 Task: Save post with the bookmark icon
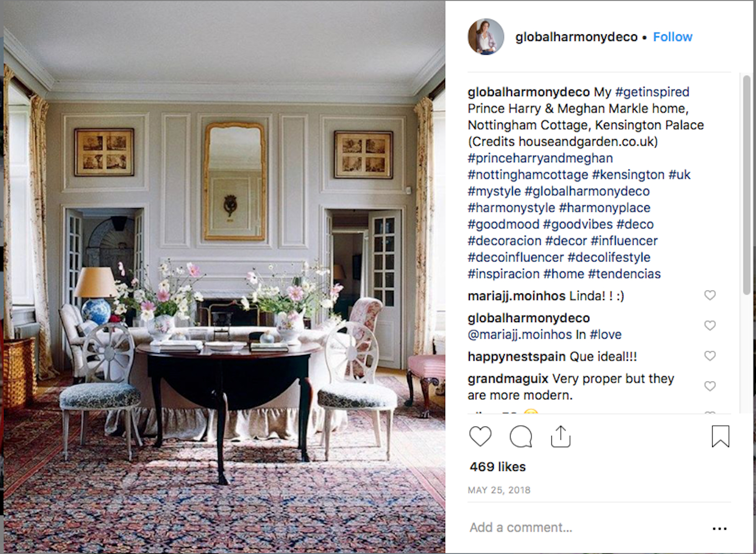[720, 437]
